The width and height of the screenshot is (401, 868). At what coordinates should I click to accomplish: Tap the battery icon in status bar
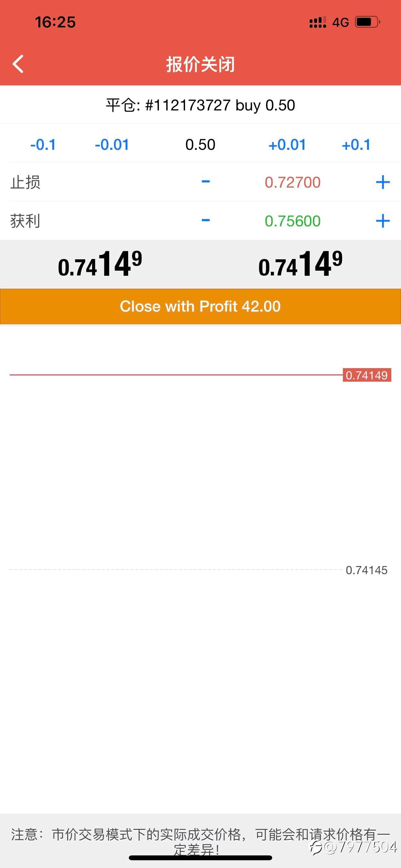coord(367,22)
